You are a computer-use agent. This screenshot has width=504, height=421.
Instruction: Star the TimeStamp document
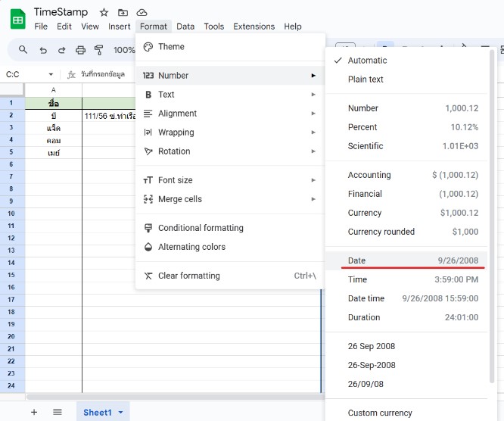(x=104, y=13)
